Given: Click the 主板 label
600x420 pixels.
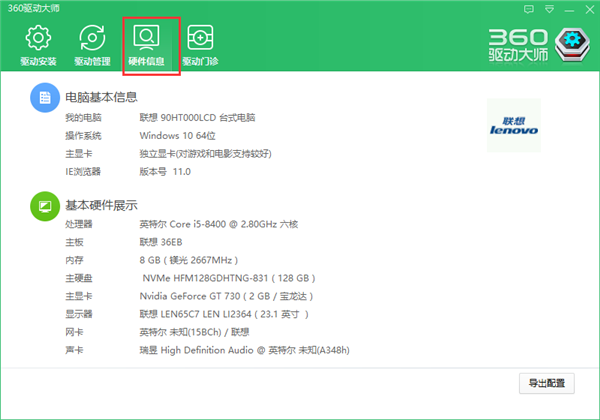Looking at the screenshot, I should (74, 242).
